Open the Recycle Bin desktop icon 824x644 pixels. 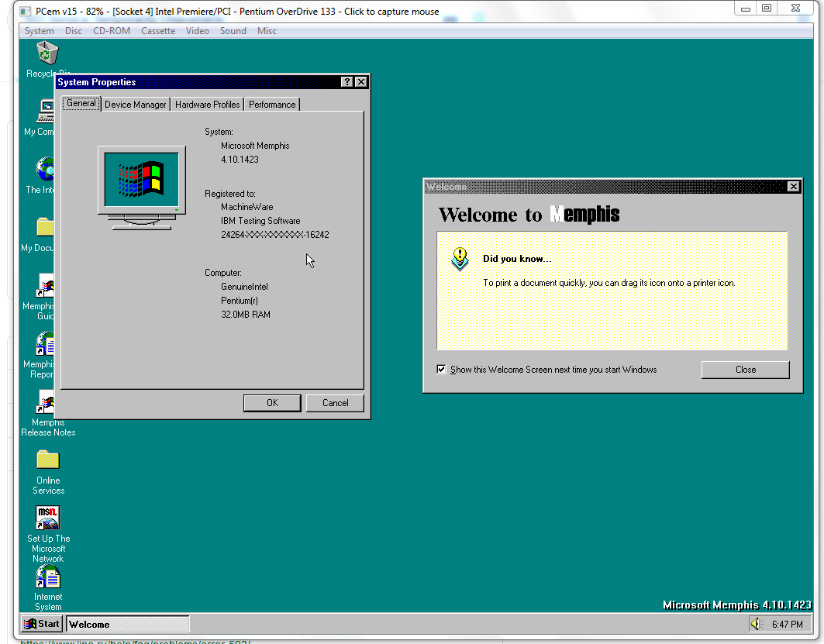pos(47,53)
